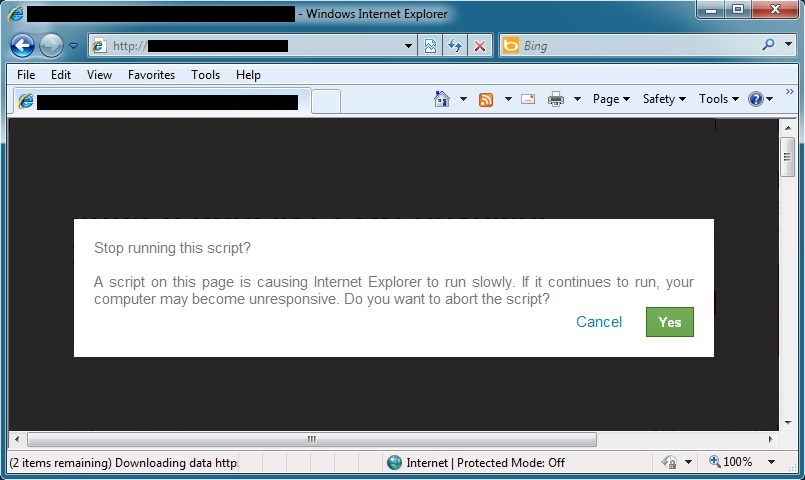Expand the Print dropdown arrow

tap(577, 99)
